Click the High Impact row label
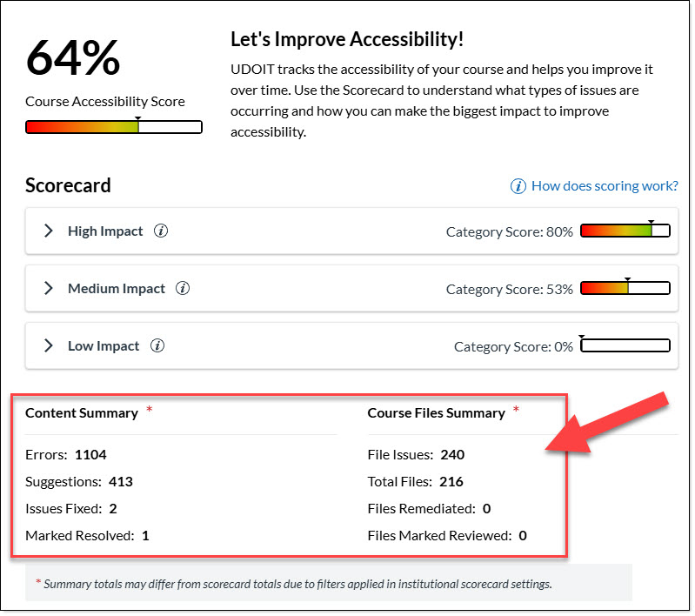The height and width of the screenshot is (616, 695). [x=105, y=231]
